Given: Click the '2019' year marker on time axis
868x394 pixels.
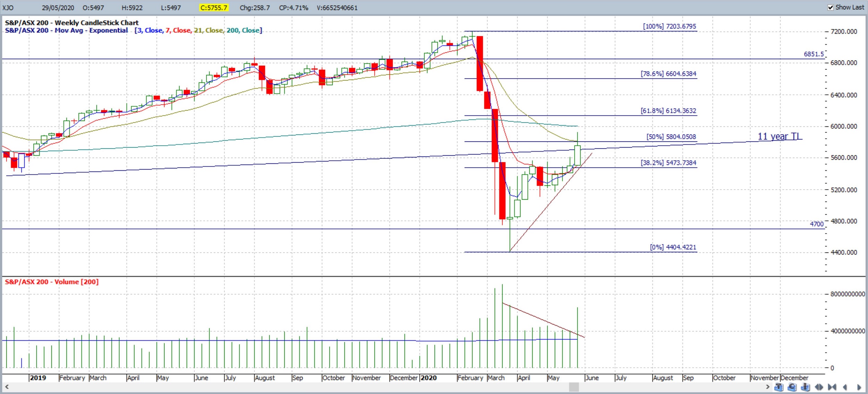Looking at the screenshot, I should coord(38,378).
